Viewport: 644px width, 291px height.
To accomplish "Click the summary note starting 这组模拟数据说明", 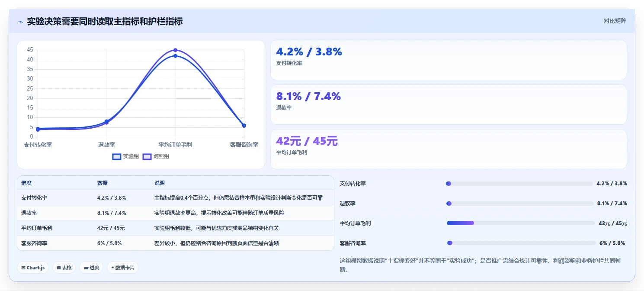I will (481, 265).
